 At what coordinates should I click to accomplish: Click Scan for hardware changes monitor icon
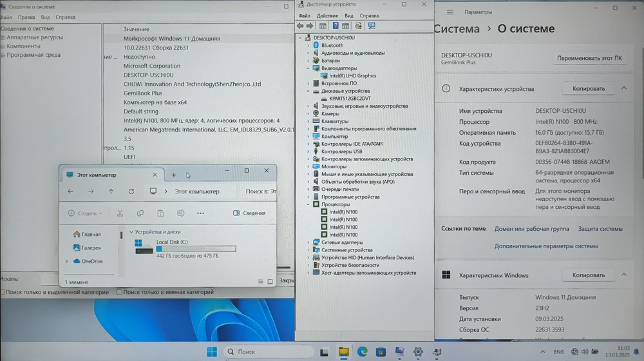[x=372, y=26]
